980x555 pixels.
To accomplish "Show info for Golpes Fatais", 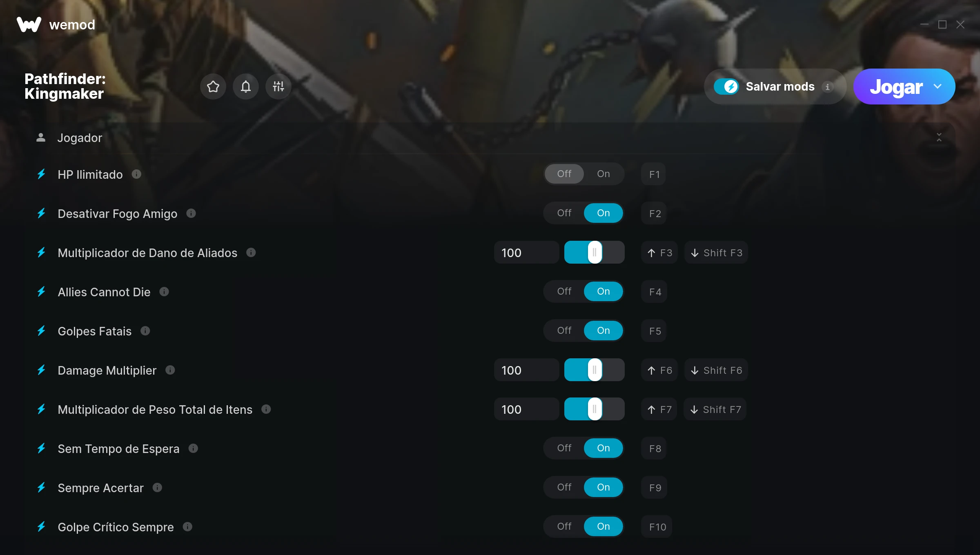I will pos(145,331).
